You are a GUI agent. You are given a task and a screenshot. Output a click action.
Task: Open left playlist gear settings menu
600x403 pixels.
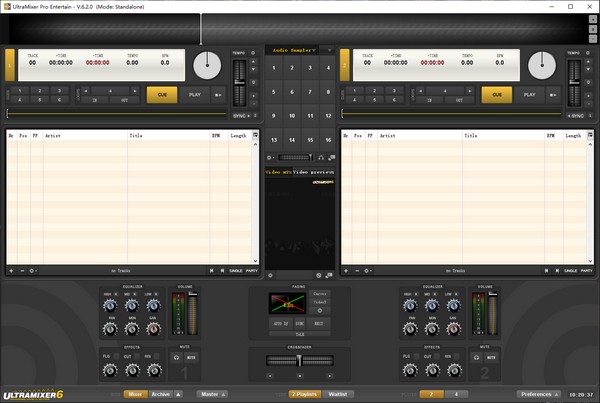click(33, 271)
